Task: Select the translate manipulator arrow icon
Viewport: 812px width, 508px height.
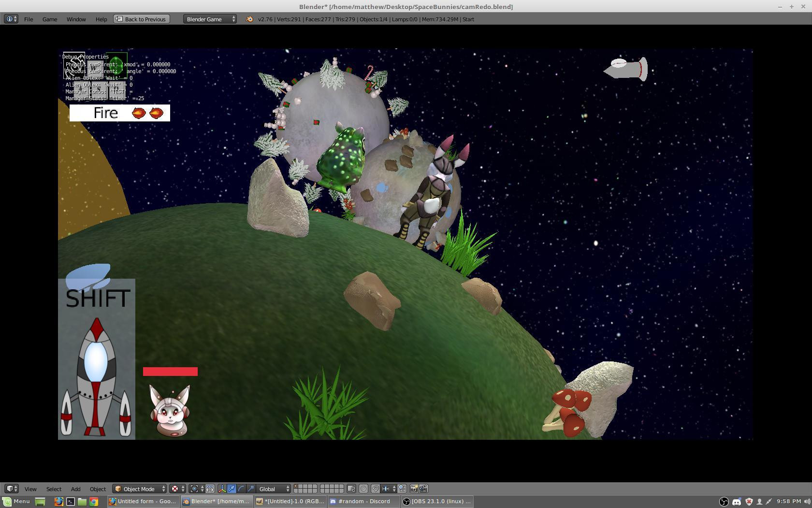Action: click(x=232, y=489)
